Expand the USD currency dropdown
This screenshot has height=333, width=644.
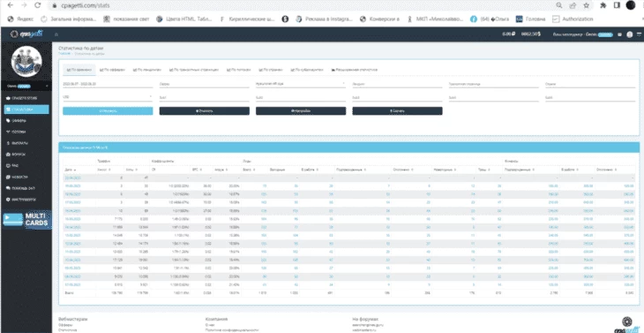coord(108,97)
